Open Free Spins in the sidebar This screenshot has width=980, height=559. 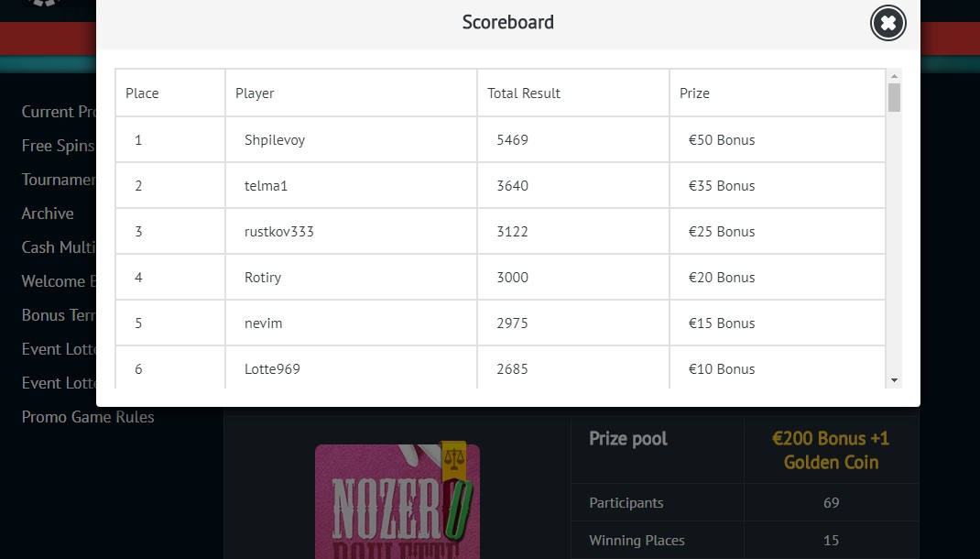58,146
